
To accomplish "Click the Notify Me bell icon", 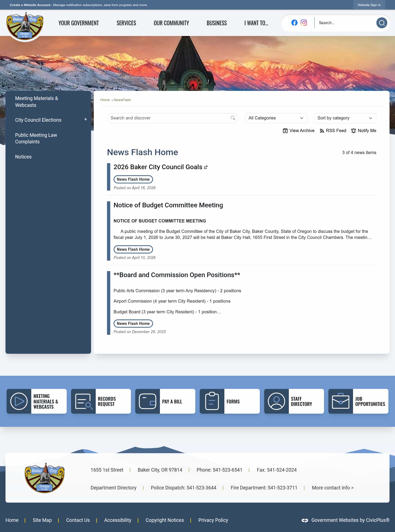I will 354,131.
